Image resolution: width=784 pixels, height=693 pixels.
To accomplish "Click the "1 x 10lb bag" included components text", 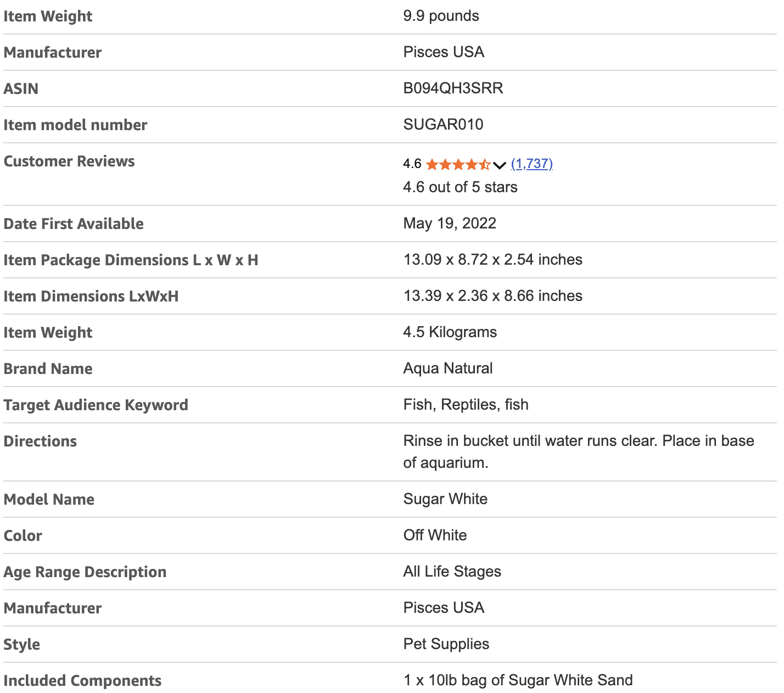I will tap(518, 680).
